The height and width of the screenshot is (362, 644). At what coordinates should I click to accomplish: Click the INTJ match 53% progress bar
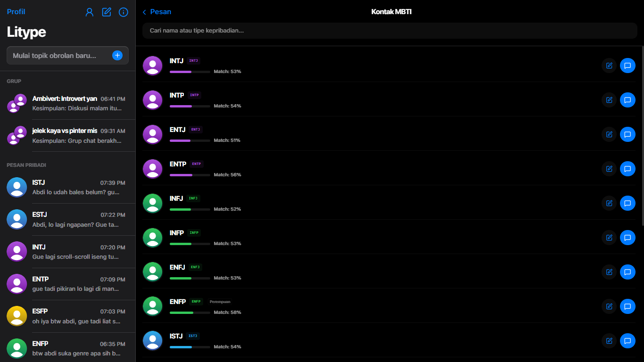(x=190, y=72)
